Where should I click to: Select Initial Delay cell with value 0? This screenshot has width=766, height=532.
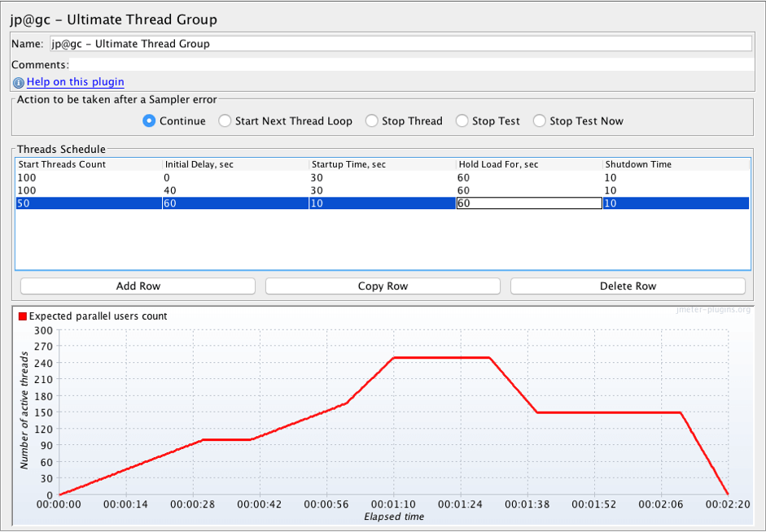click(x=235, y=177)
